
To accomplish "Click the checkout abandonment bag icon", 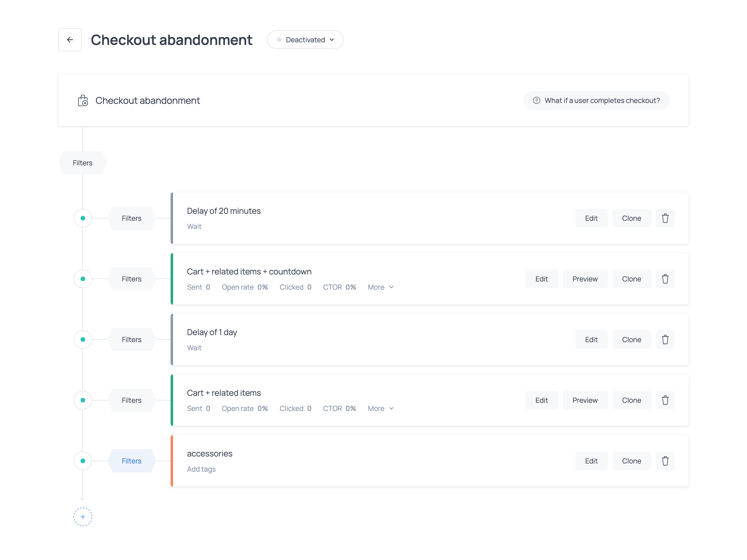I will point(83,101).
